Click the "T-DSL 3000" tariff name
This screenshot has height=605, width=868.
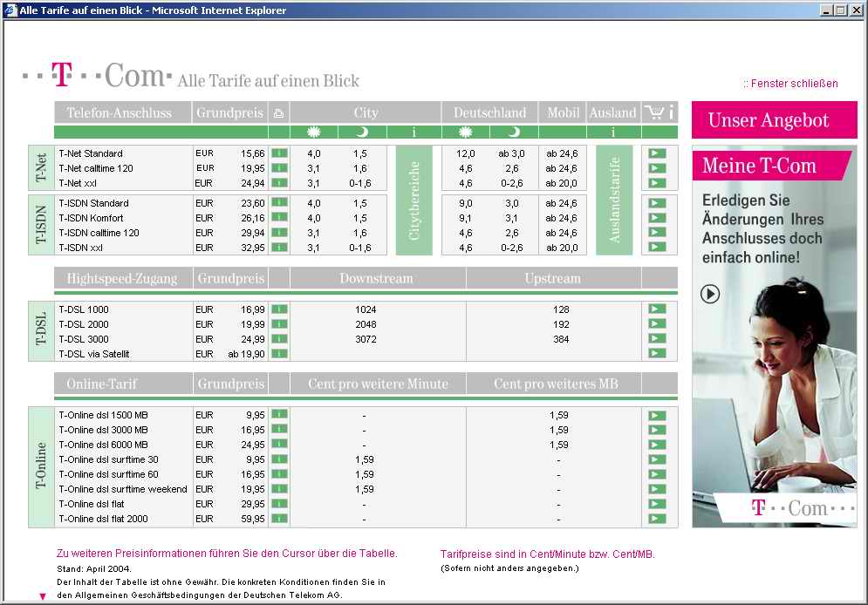pyautogui.click(x=84, y=340)
